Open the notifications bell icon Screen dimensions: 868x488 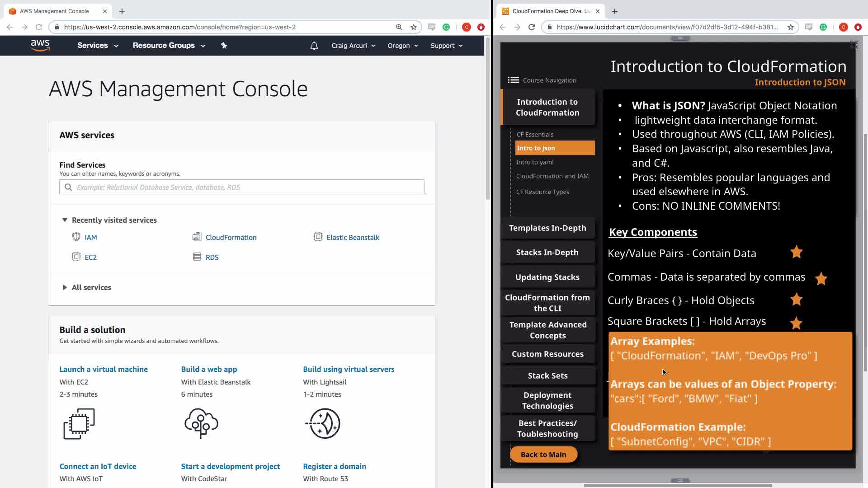pyautogui.click(x=314, y=46)
